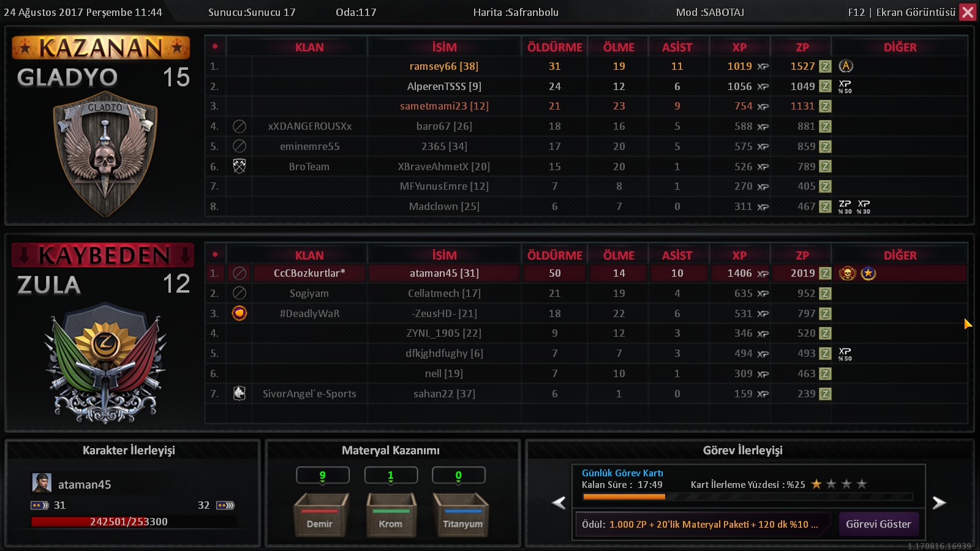Select player MFYunusEmre [12]
Screen dimensions: 980x551
pyautogui.click(x=444, y=186)
